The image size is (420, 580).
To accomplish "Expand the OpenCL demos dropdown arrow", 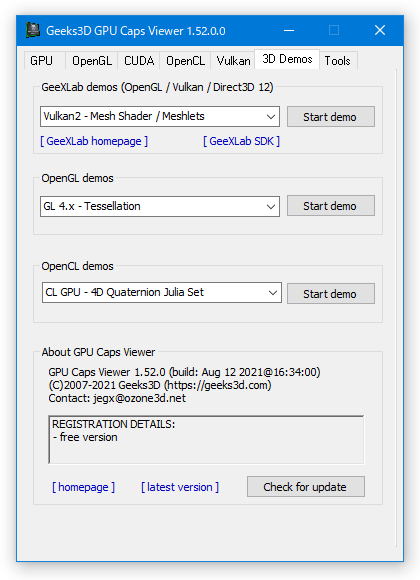I will point(273,293).
